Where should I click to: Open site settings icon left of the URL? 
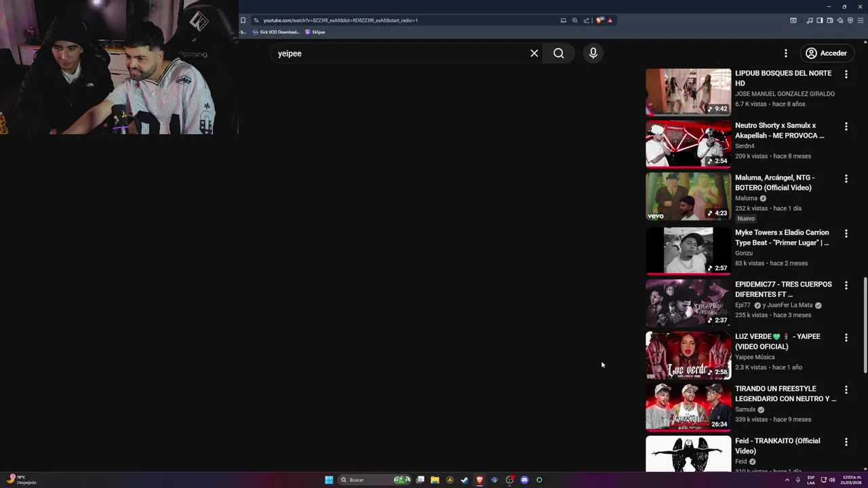256,20
